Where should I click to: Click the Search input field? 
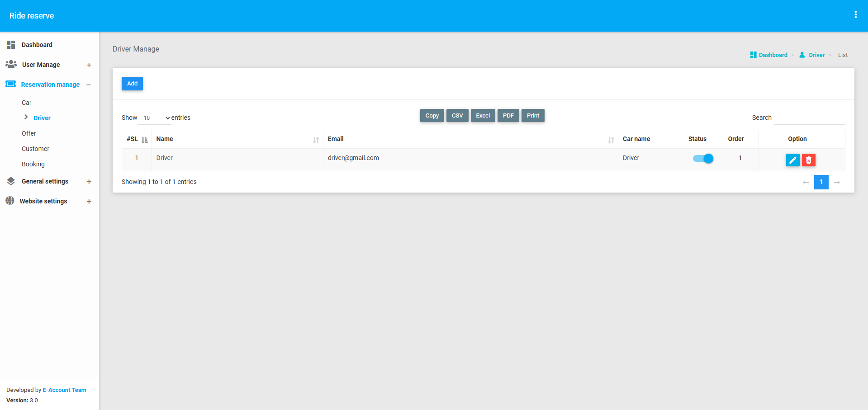pos(809,118)
